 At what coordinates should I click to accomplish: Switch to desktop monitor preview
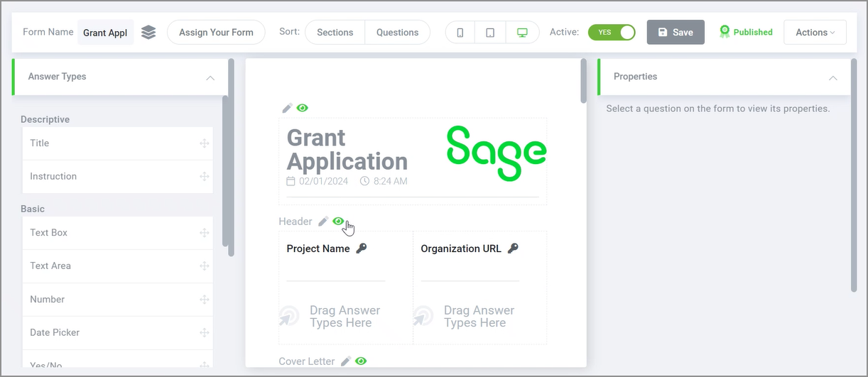[522, 33]
